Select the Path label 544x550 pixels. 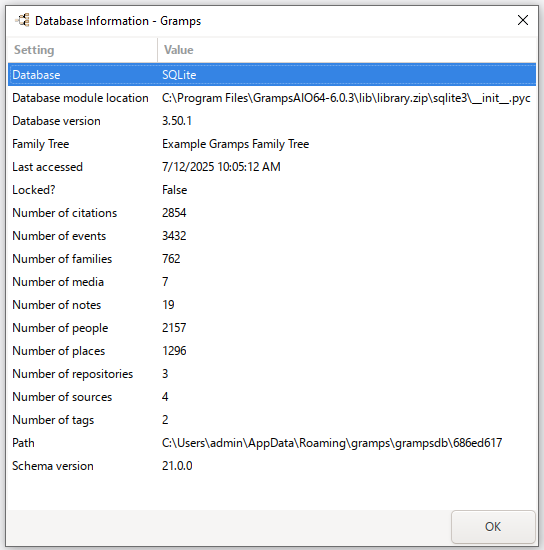coord(23,443)
